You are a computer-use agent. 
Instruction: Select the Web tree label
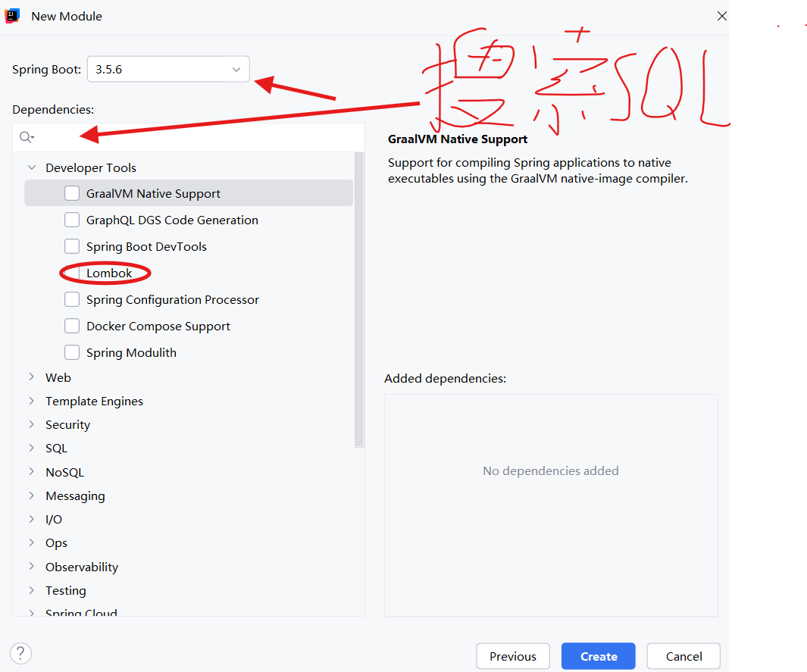click(58, 377)
